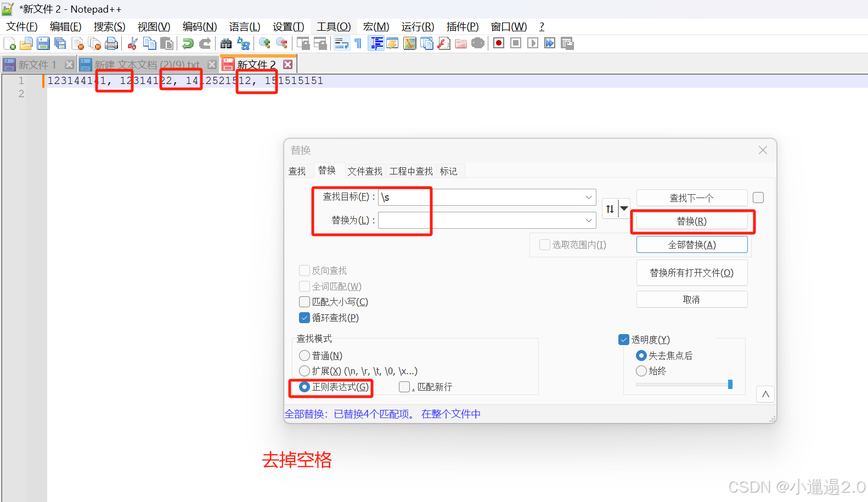Switch to the 文件查找 dialog tab
This screenshot has height=502, width=868.
[x=365, y=171]
